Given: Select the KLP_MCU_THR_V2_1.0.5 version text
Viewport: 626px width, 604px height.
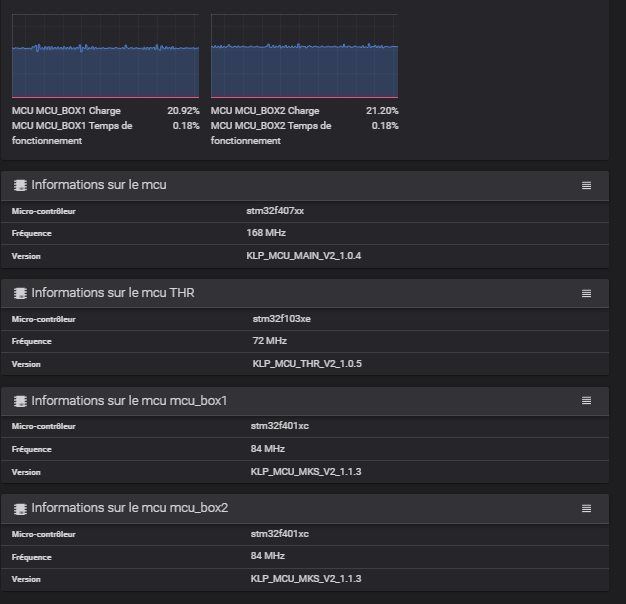Looking at the screenshot, I should [x=307, y=364].
